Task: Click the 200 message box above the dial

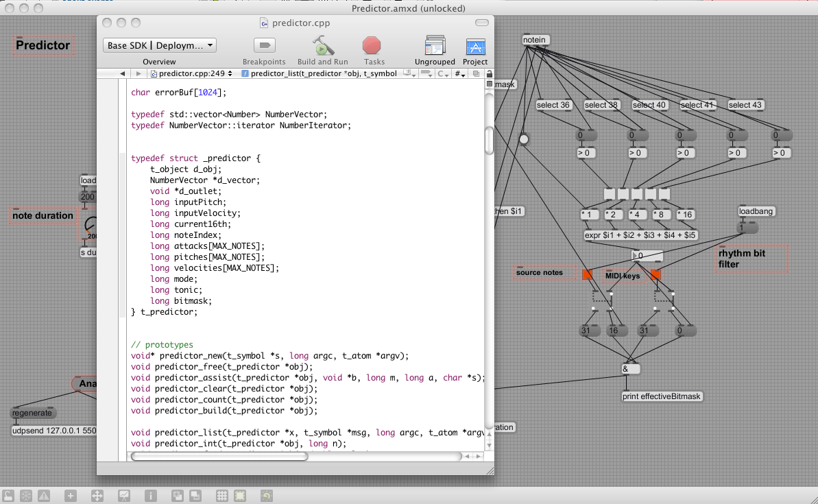Action: [88, 197]
